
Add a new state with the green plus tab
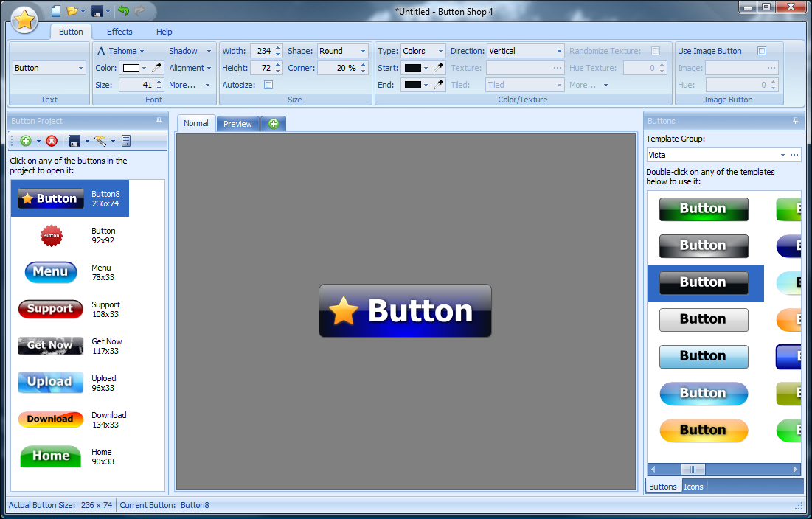pos(273,123)
